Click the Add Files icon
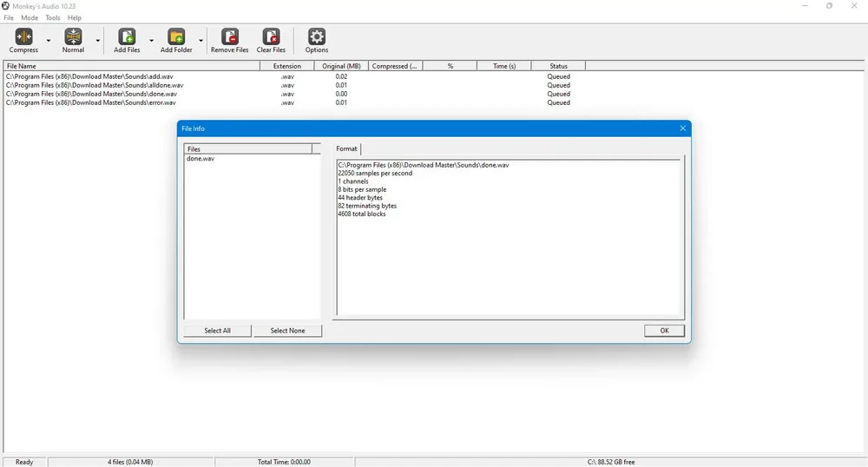Screen dimensions: 868x467 [127, 37]
